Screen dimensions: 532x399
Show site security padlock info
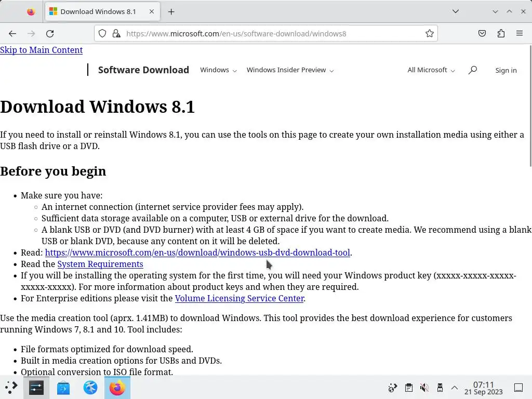(116, 34)
